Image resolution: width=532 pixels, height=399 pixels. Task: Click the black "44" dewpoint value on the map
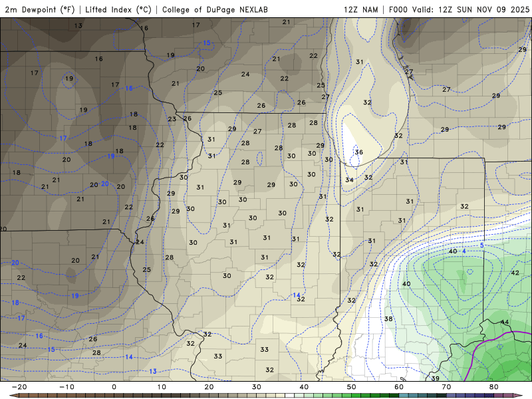tap(505, 322)
